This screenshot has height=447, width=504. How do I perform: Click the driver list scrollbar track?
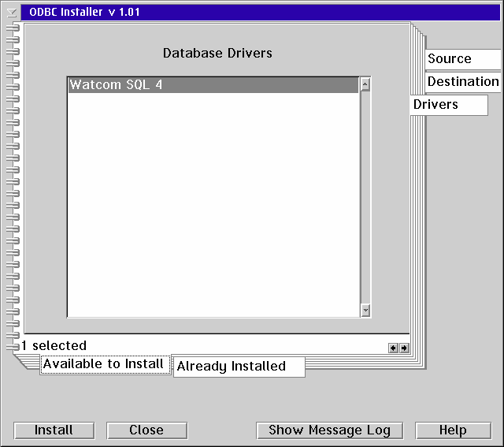click(x=365, y=198)
